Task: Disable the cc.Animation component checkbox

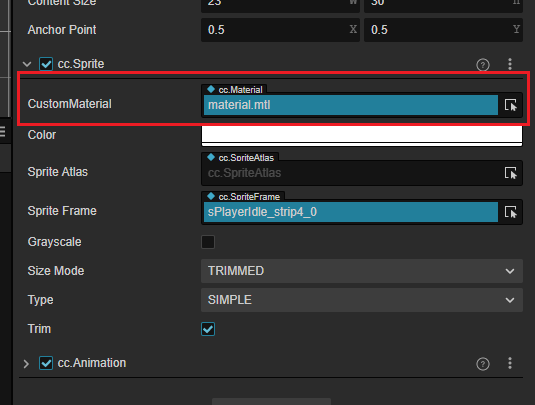Action: pos(46,363)
